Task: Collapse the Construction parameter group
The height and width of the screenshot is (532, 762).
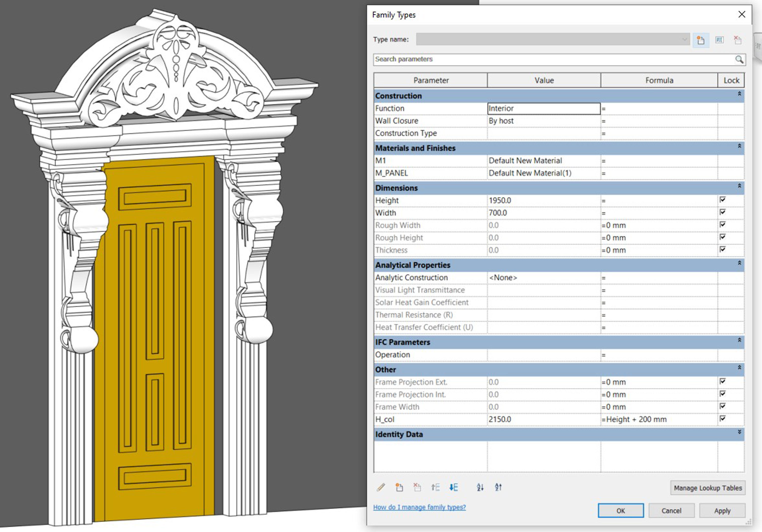Action: click(739, 94)
